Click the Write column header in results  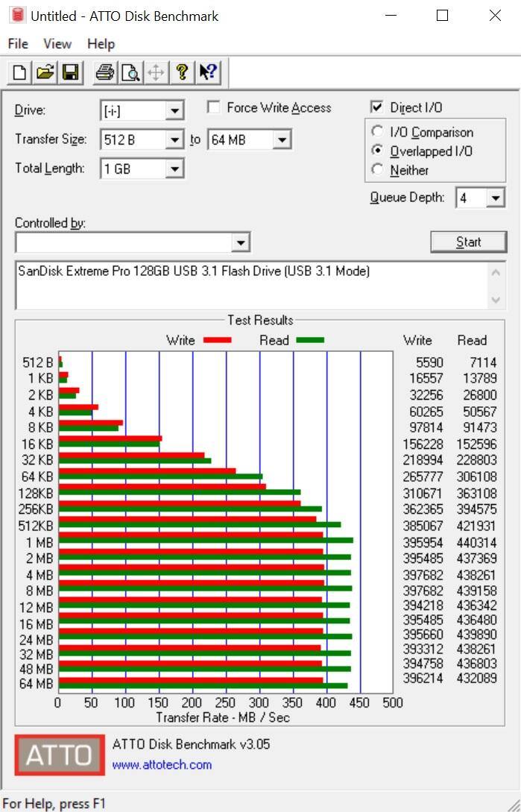pyautogui.click(x=417, y=340)
